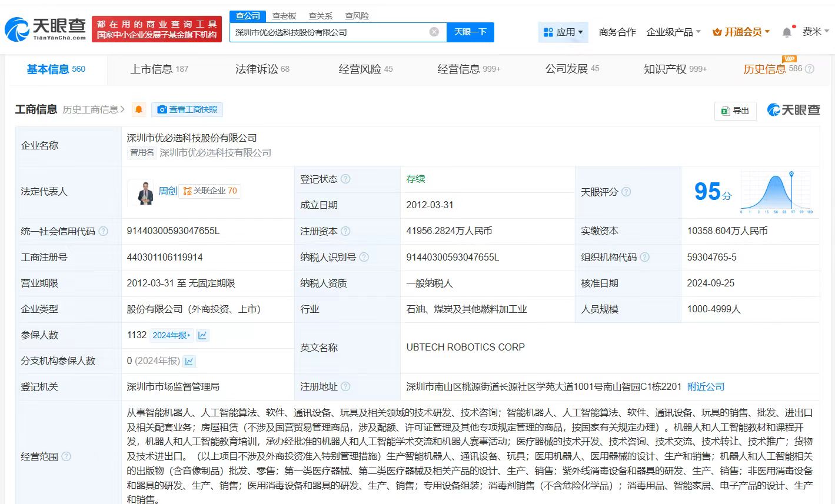Expand the 企业级产品 dropdown
The height and width of the screenshot is (504, 835).
[x=674, y=32]
